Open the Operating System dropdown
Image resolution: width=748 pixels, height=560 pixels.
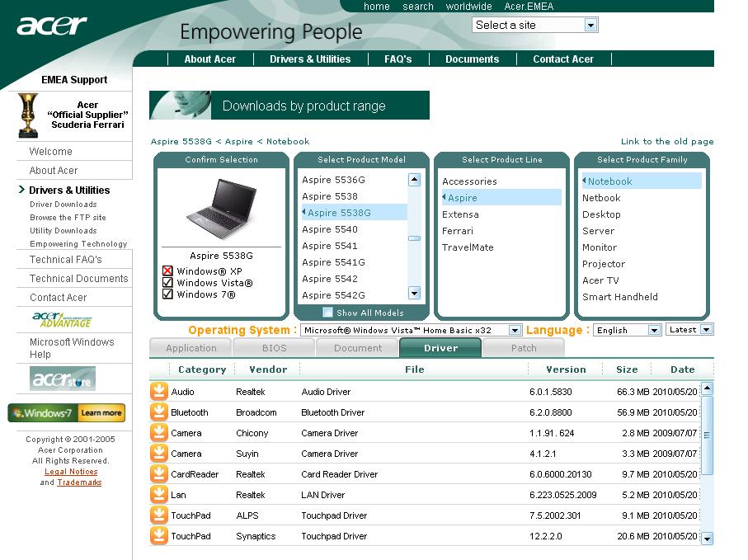point(411,330)
